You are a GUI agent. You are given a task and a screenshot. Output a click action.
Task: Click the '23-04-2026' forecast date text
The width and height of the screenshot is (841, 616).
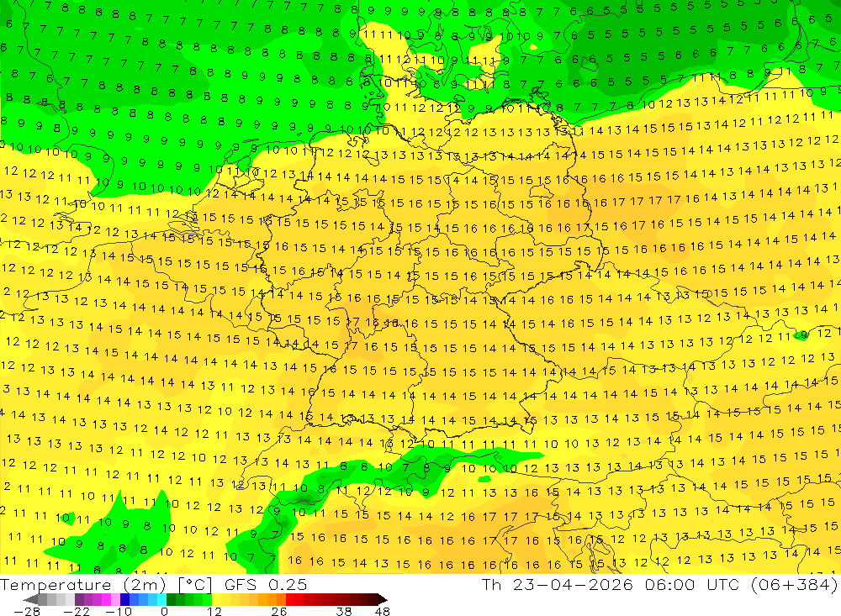tap(573, 584)
